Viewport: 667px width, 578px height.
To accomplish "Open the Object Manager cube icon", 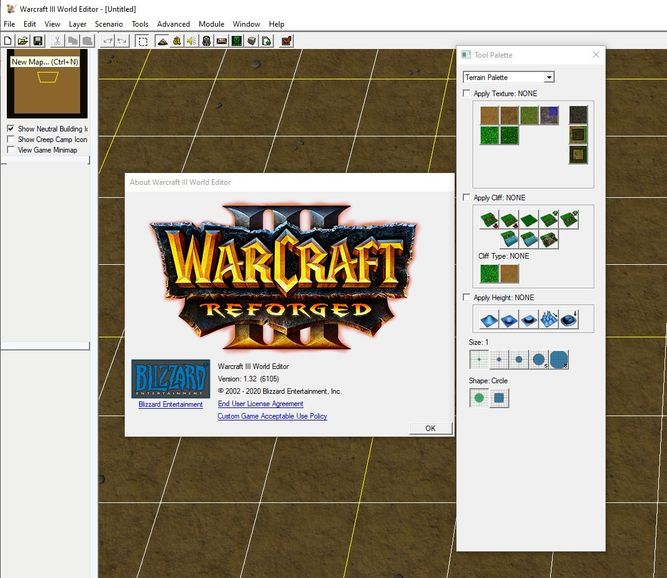I will point(252,41).
